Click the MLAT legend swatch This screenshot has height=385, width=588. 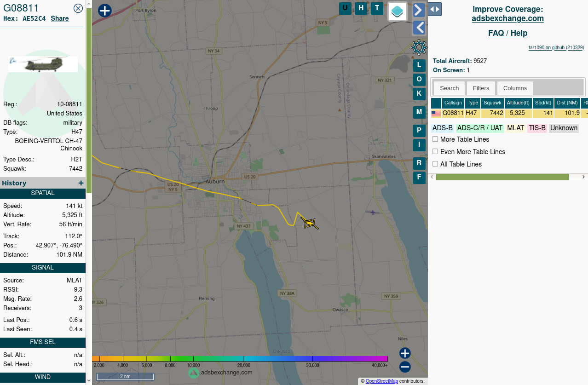pyautogui.click(x=516, y=128)
